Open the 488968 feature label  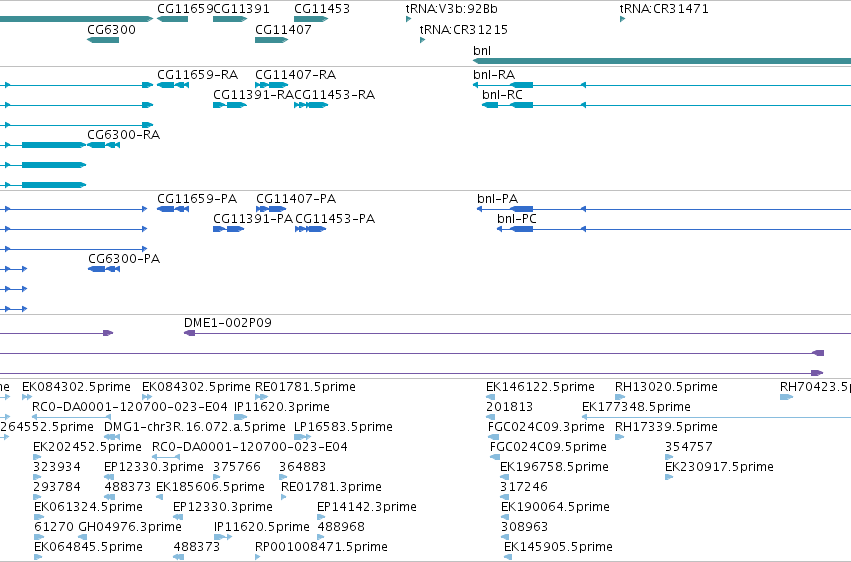pyautogui.click(x=341, y=527)
